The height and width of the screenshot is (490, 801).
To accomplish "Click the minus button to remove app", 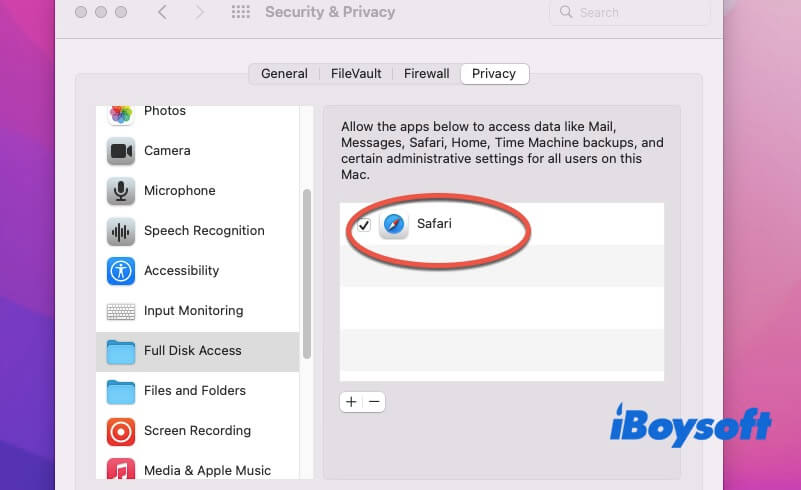I will 374,402.
